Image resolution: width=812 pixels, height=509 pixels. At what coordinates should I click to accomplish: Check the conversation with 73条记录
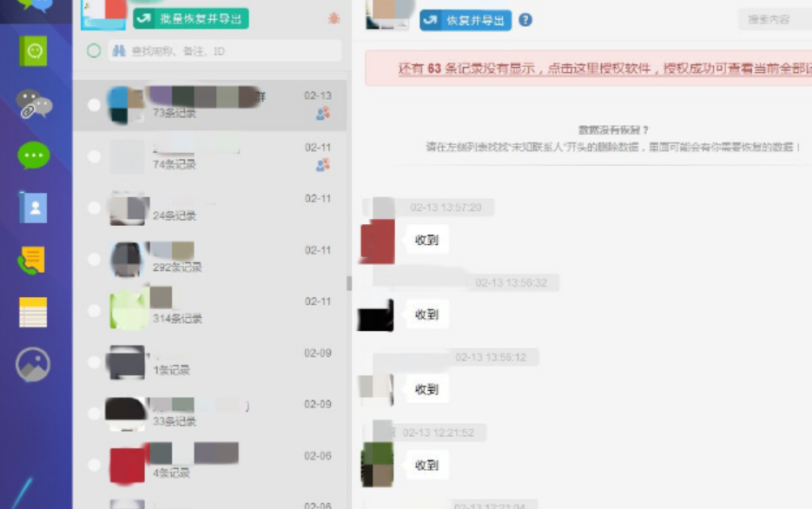(x=94, y=105)
